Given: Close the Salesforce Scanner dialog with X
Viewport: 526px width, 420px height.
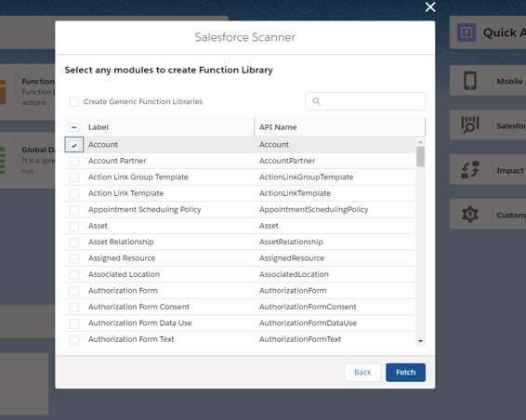Looking at the screenshot, I should pyautogui.click(x=430, y=7).
